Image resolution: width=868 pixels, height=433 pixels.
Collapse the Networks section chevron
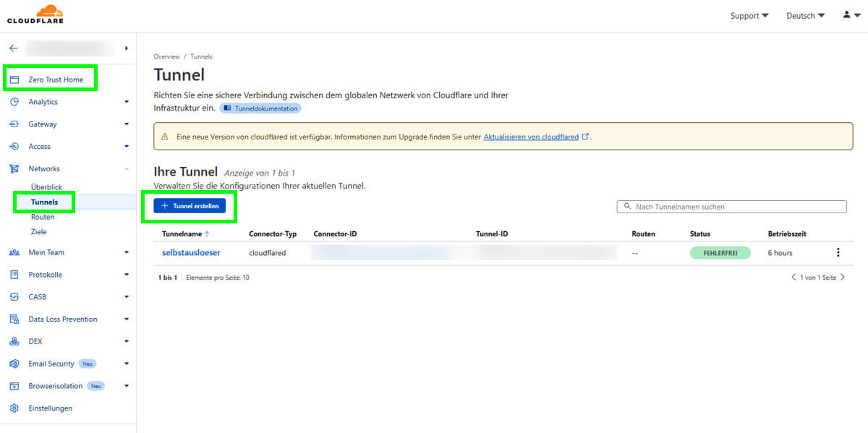(127, 169)
